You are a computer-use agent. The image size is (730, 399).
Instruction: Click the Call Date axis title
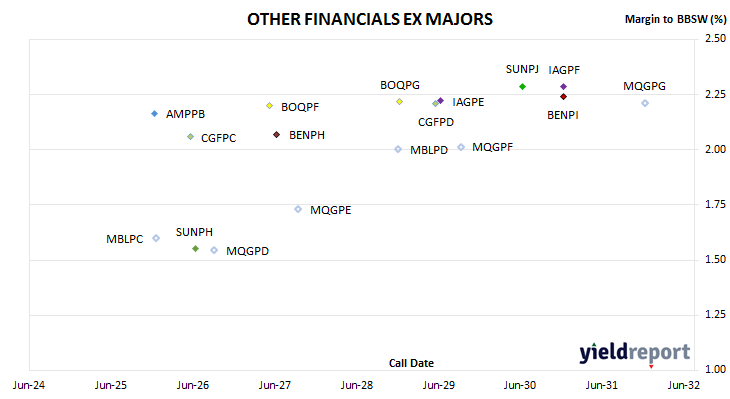(411, 363)
